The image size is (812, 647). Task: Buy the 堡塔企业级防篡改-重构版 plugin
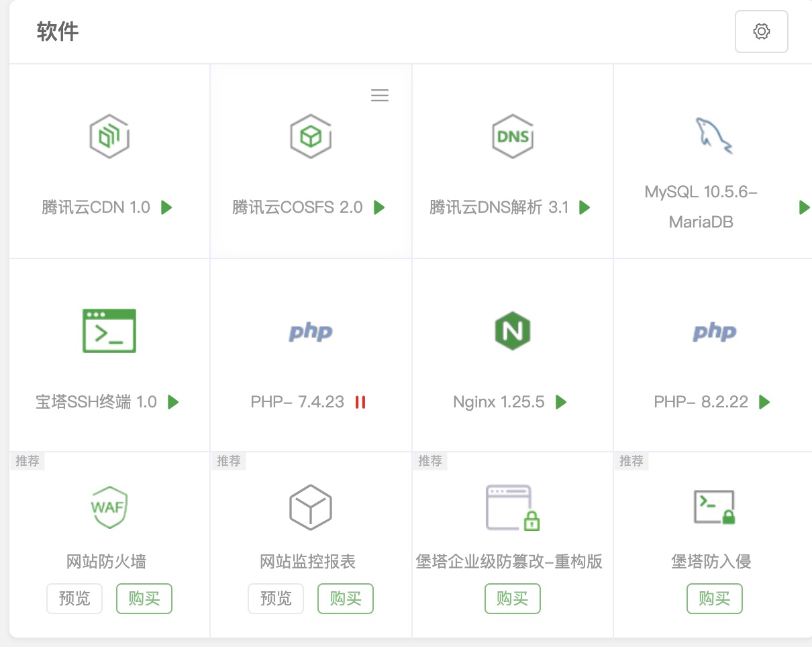point(513,599)
